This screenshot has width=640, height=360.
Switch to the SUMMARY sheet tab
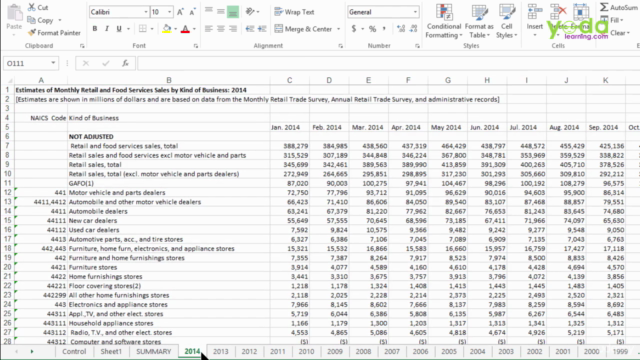[x=154, y=351]
